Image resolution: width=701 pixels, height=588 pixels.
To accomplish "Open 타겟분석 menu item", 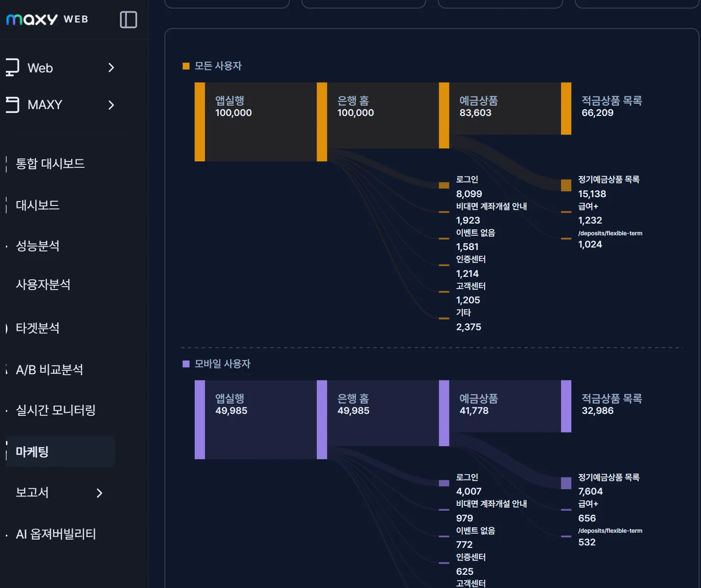I will (38, 328).
